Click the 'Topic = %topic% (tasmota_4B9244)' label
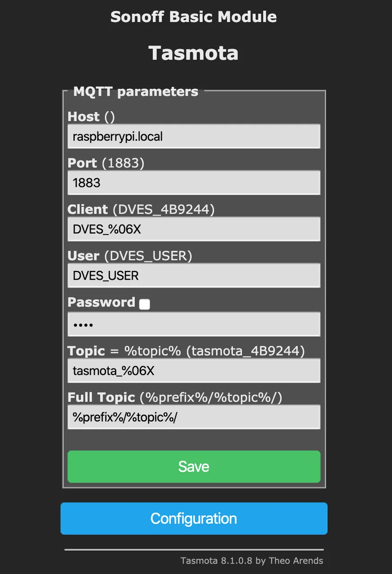This screenshot has height=574, width=392. point(186,351)
